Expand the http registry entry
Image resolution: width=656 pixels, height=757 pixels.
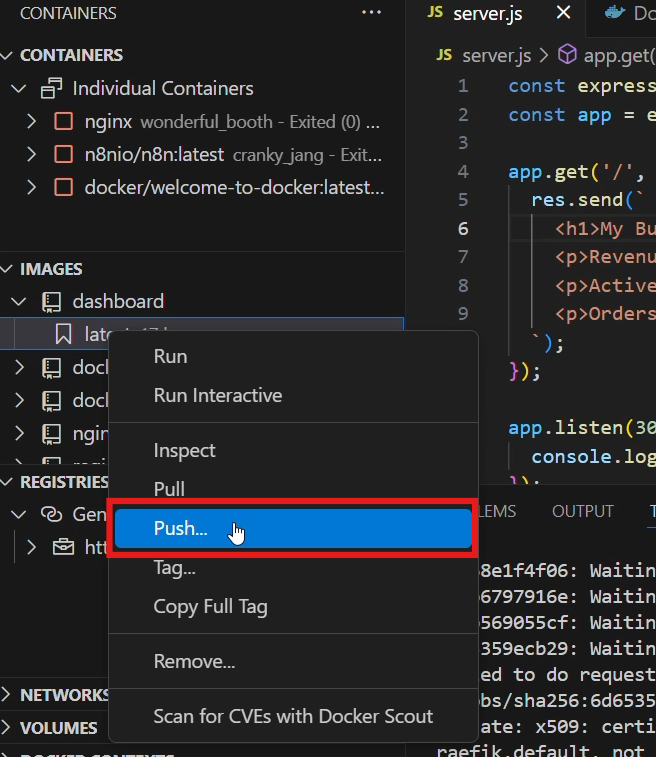pos(31,547)
